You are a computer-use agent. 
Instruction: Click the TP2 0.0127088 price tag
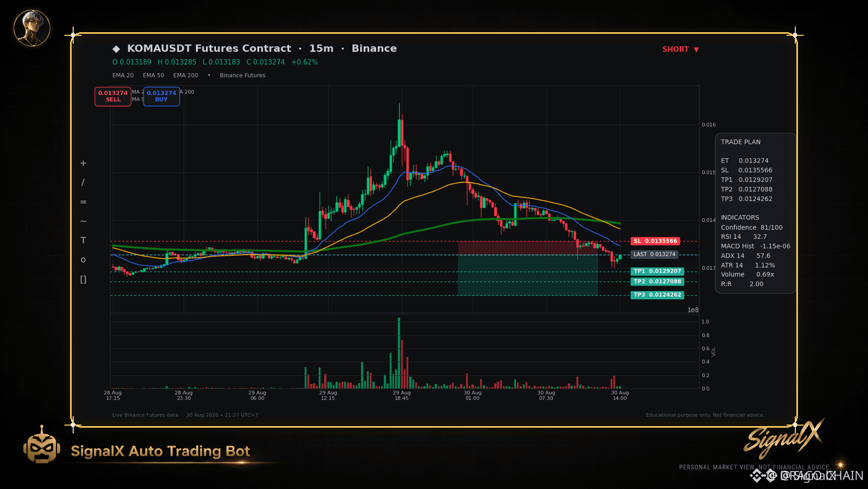click(x=657, y=282)
